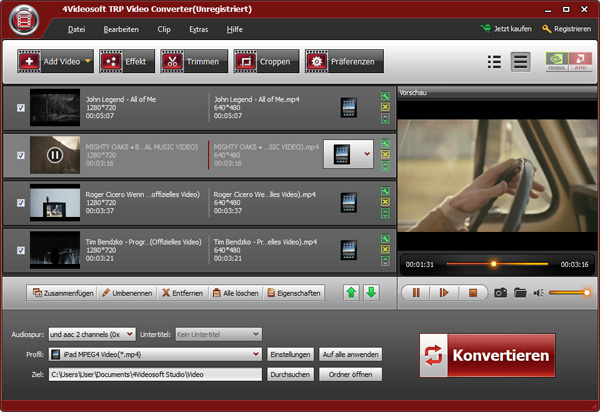Click the Durchsuchen button

pyautogui.click(x=290, y=374)
